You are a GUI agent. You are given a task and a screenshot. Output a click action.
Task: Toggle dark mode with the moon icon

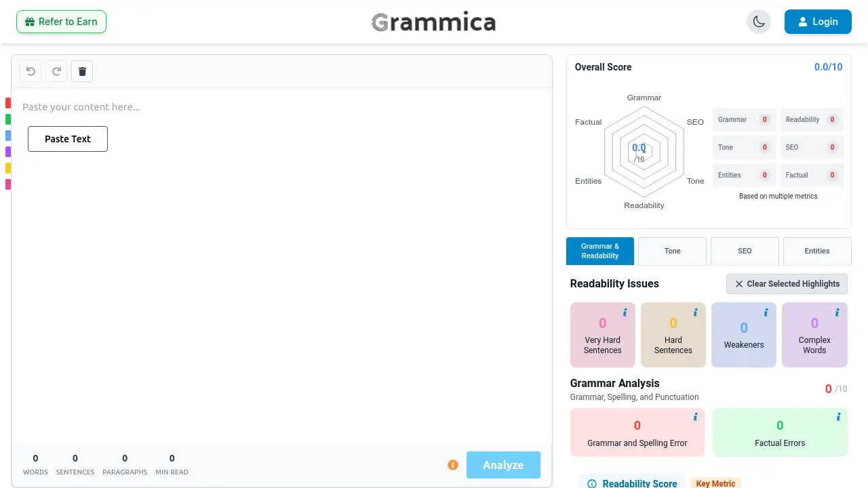pos(759,22)
